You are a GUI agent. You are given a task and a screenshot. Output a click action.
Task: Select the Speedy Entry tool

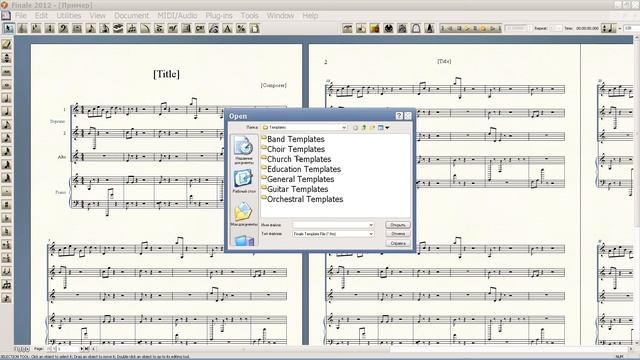[104, 29]
